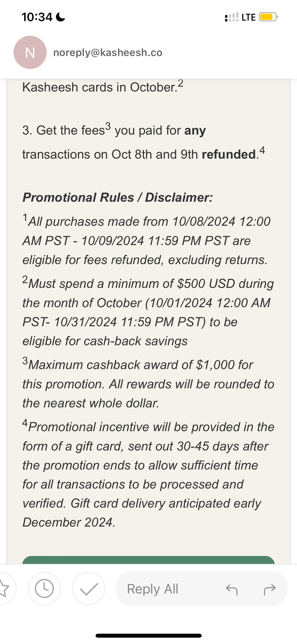Viewport: 297px width, 644px height.
Task: Tap footnote 3 superscript after "fees"
Action: pyautogui.click(x=108, y=126)
